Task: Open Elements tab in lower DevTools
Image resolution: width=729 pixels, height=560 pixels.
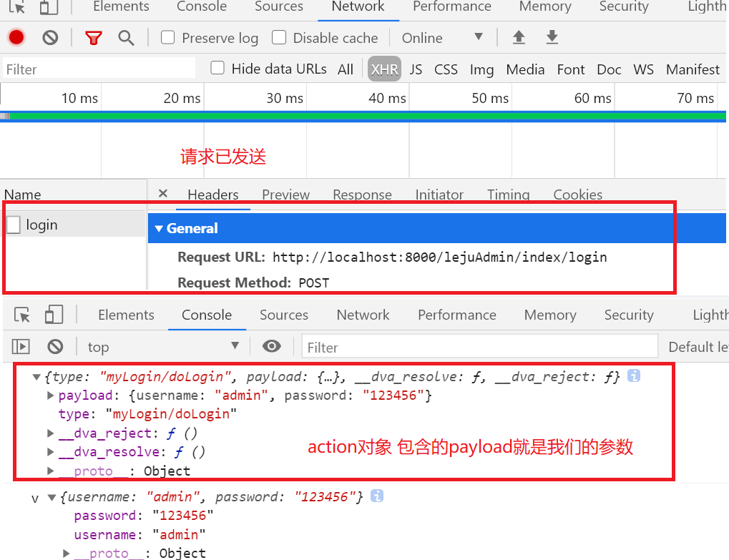Action: coord(126,315)
